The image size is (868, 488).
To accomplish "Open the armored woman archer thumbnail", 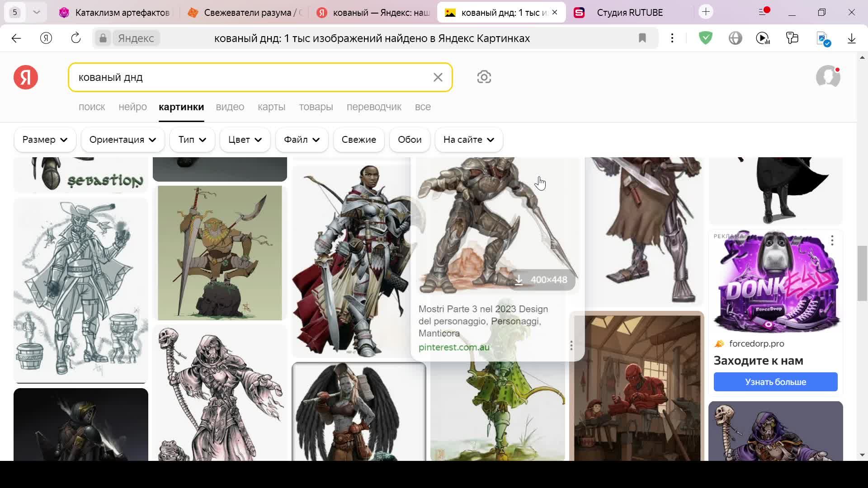I will click(x=351, y=260).
